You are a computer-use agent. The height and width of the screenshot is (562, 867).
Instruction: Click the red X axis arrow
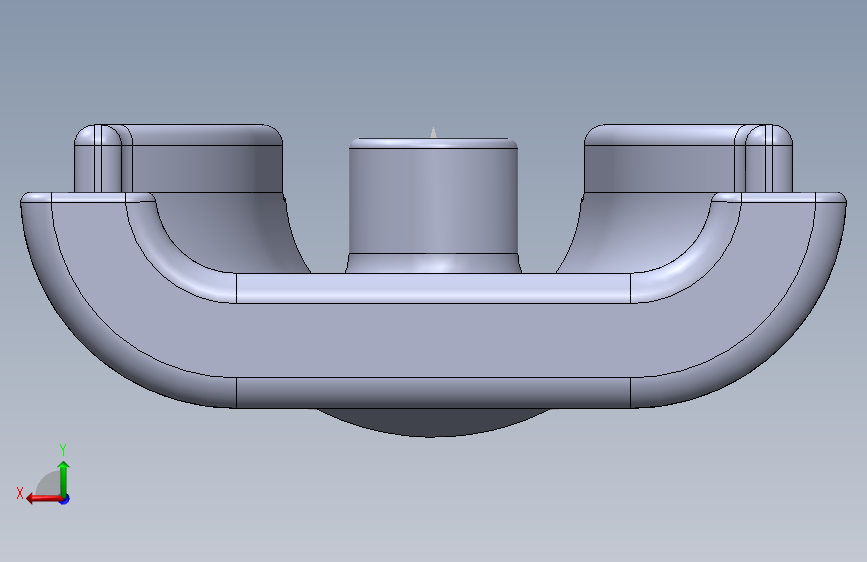coord(45,499)
